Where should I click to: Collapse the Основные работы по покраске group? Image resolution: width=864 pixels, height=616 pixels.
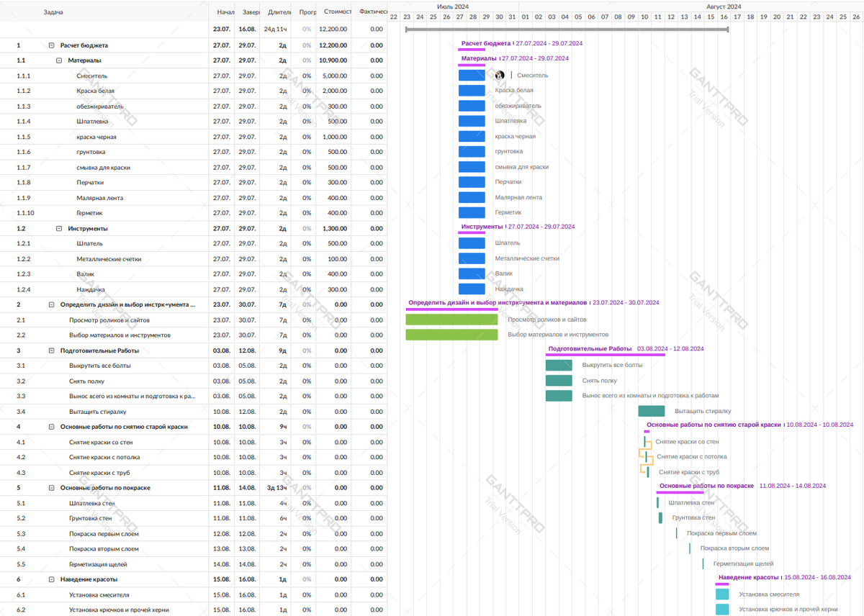[x=51, y=488]
